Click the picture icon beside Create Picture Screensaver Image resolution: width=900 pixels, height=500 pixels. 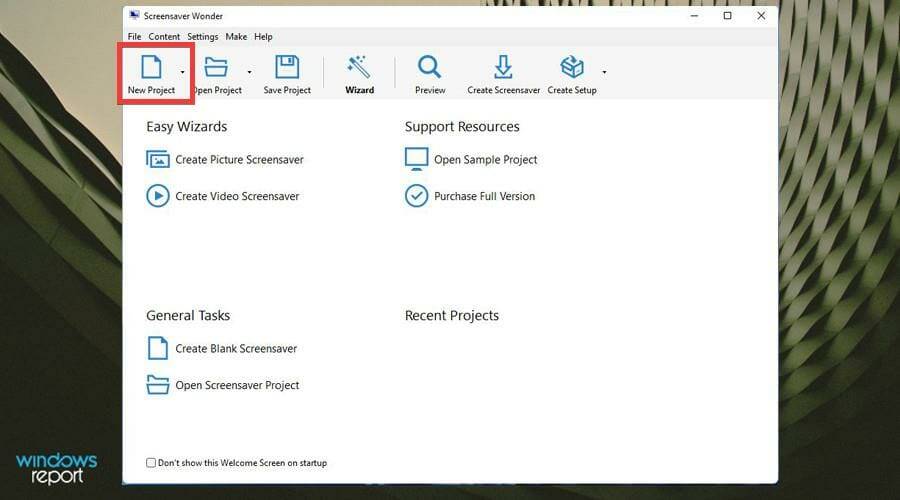[158, 159]
